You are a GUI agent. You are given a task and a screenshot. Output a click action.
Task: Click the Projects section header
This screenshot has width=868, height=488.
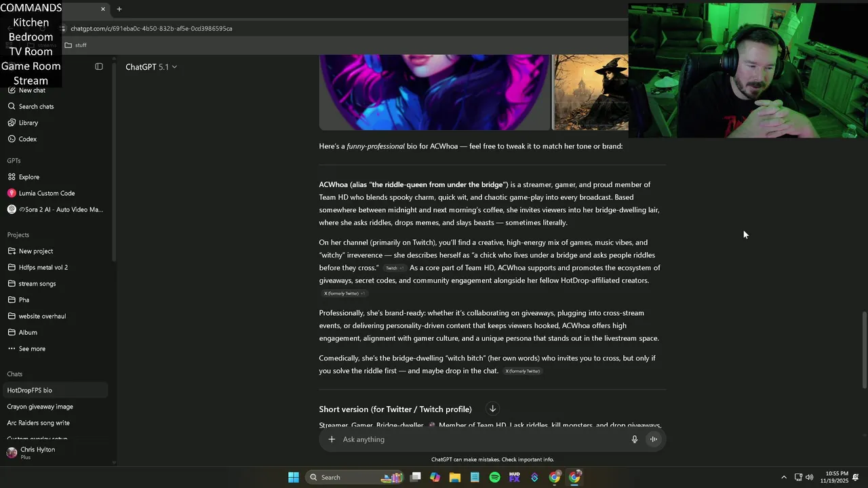pos(18,235)
